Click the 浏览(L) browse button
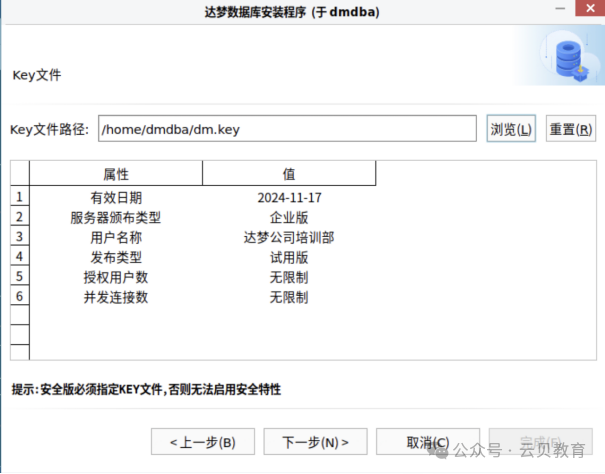This screenshot has width=605, height=474. click(511, 129)
